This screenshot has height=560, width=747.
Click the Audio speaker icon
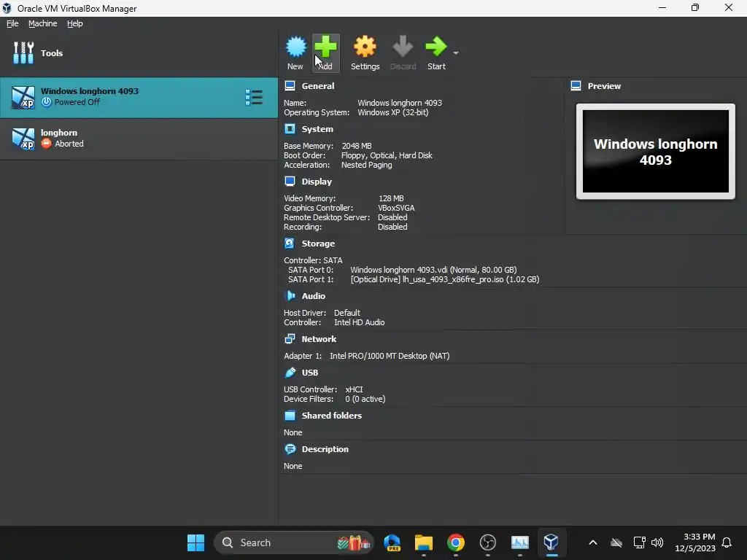tap(290, 296)
